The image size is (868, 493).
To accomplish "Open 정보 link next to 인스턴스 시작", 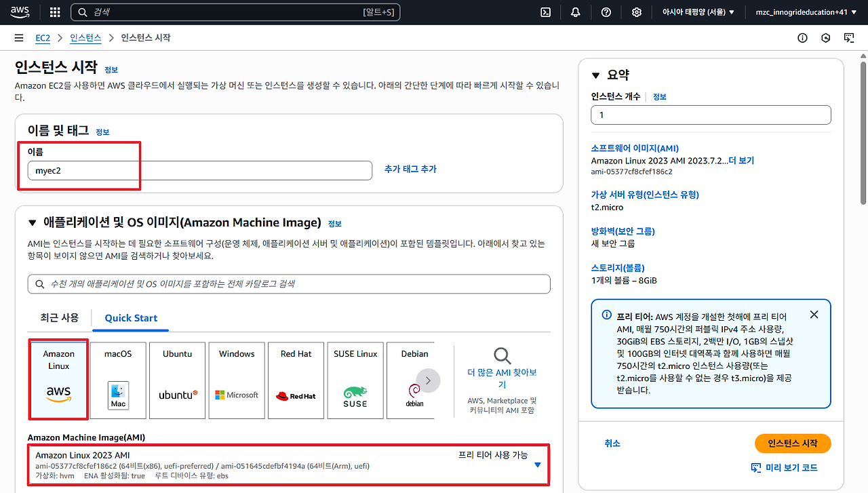I will 111,70.
